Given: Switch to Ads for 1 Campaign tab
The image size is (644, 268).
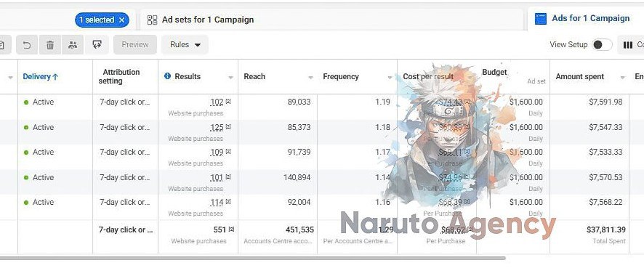Looking at the screenshot, I should click(x=590, y=18).
